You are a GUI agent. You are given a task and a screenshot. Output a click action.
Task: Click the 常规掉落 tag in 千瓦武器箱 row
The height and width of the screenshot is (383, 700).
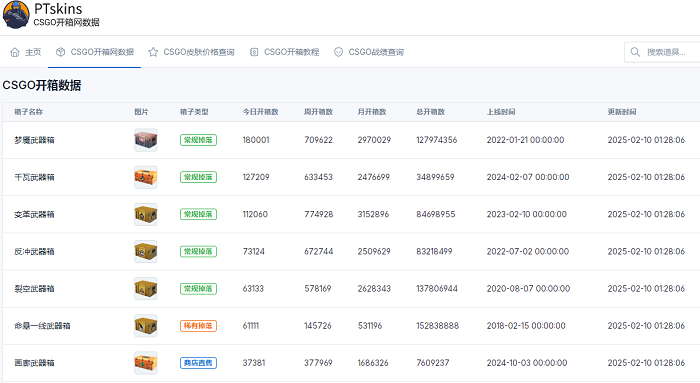(198, 177)
